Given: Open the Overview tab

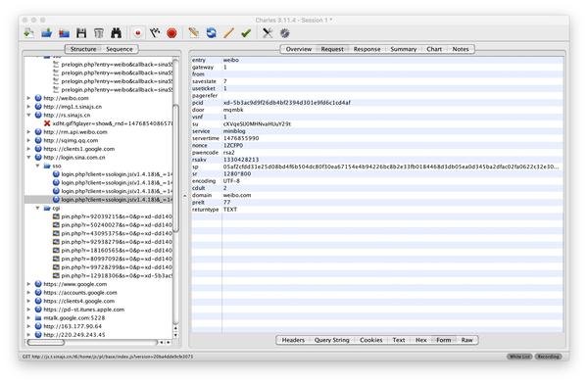Looking at the screenshot, I should coord(299,49).
